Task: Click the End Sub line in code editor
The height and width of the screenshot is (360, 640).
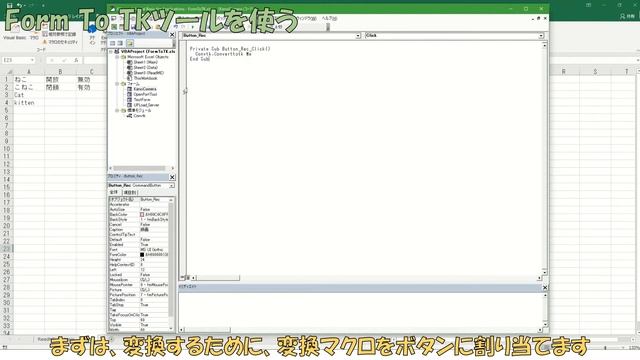Action: click(200, 59)
